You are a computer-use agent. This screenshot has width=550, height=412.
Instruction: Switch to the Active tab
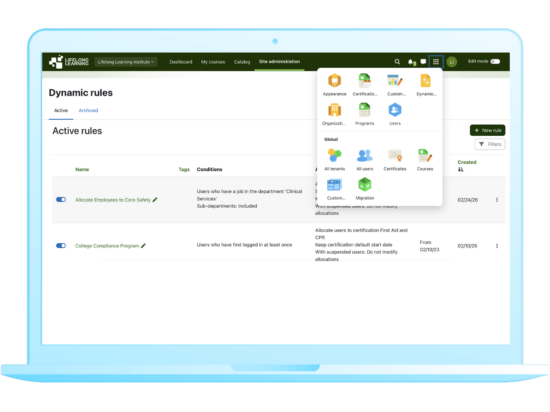pyautogui.click(x=61, y=110)
